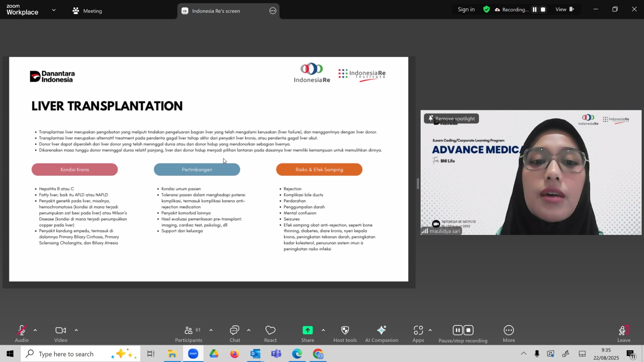
Task: Click the green Share screen button
Action: pos(308,334)
